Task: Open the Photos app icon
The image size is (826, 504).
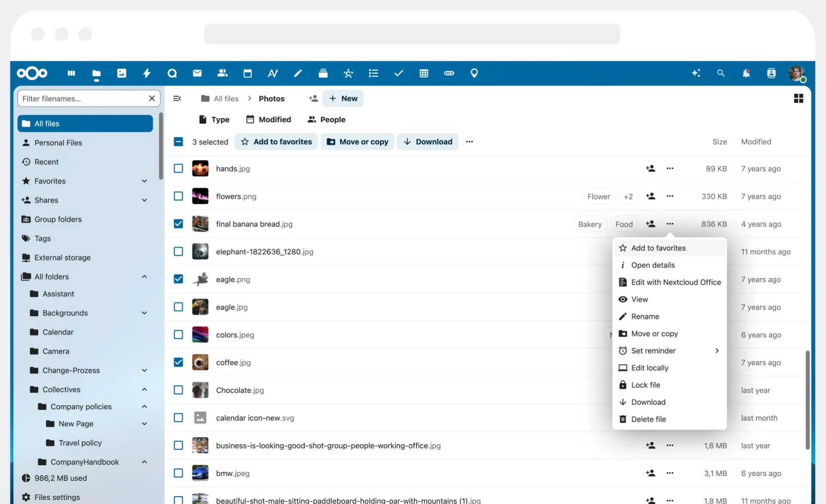Action: tap(122, 73)
